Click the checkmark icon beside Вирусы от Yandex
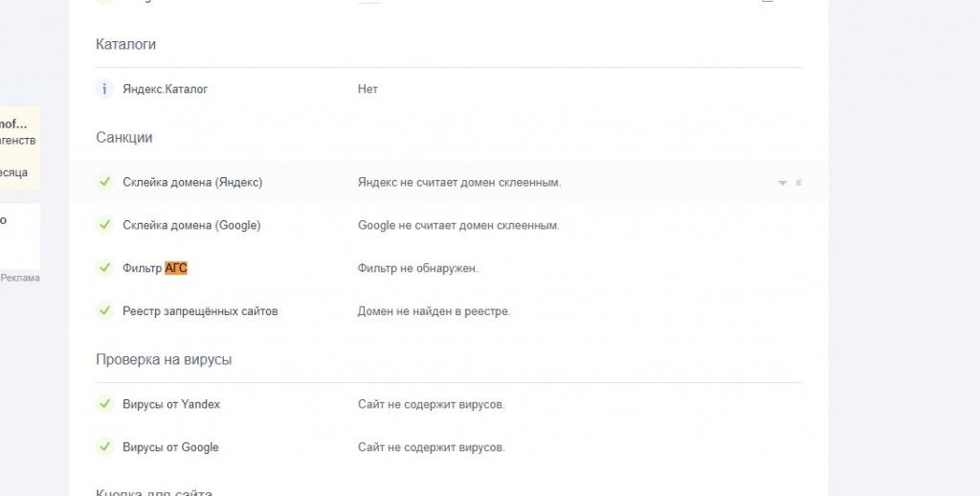Viewport: 980px width, 496px height. click(105, 404)
